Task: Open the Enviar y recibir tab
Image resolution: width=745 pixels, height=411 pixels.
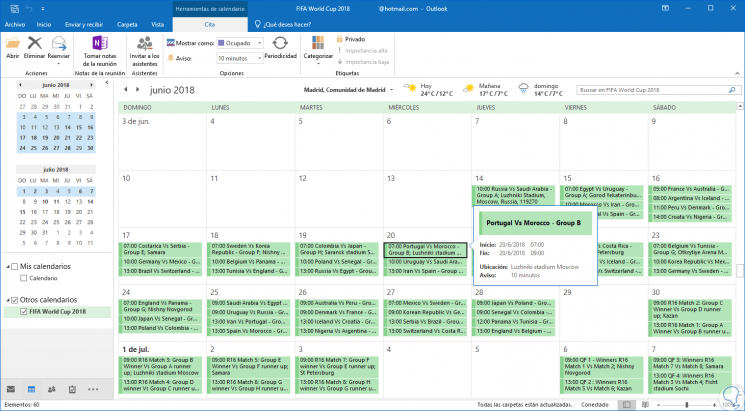Action: point(86,24)
